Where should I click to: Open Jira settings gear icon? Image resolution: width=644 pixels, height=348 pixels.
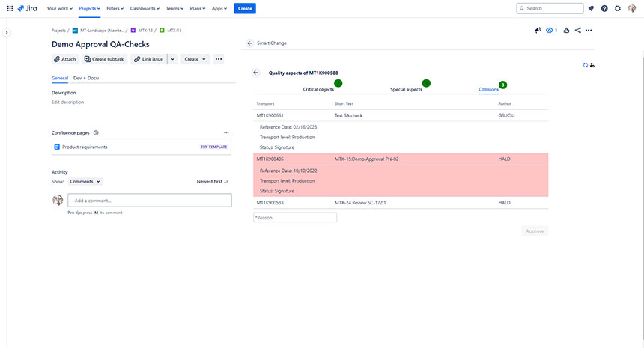pyautogui.click(x=618, y=8)
